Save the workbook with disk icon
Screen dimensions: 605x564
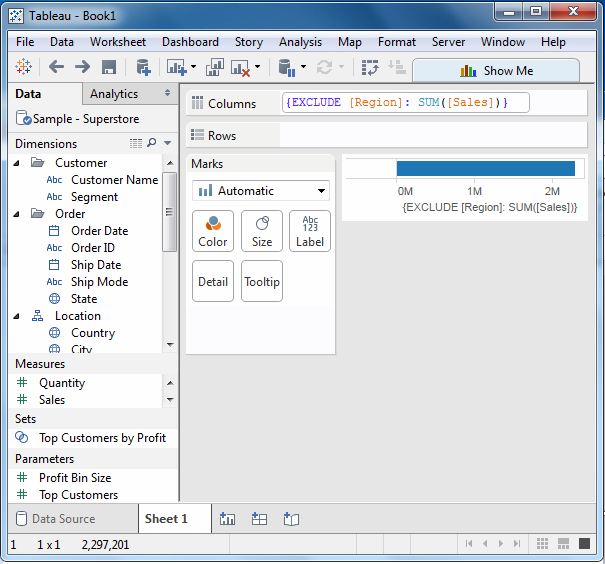(109, 67)
